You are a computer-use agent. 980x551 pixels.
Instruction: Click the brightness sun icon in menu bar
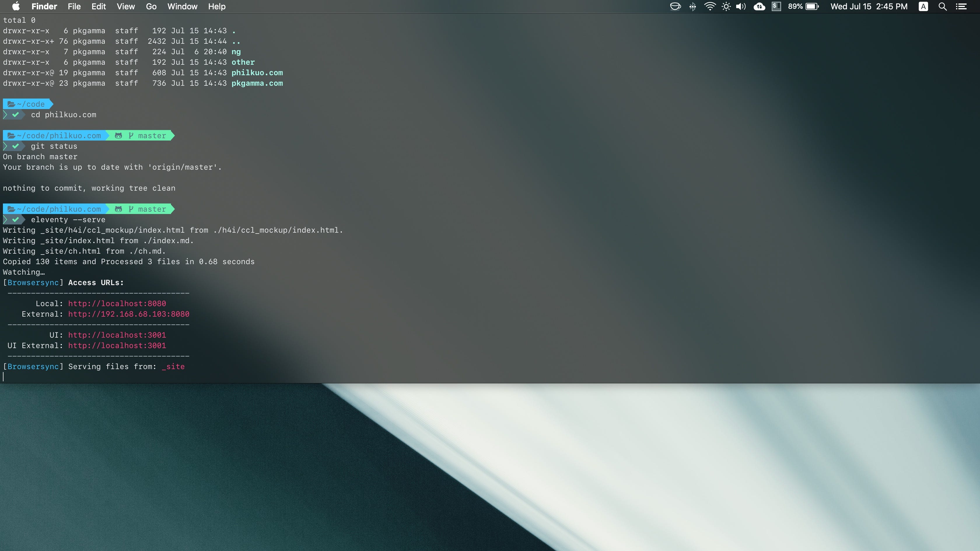726,6
